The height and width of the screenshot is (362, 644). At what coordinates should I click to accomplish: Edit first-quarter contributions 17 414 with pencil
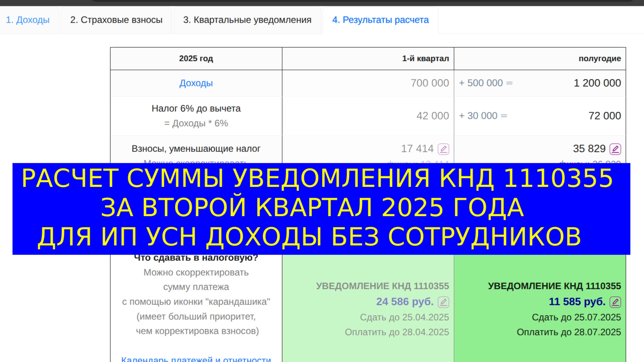point(443,149)
